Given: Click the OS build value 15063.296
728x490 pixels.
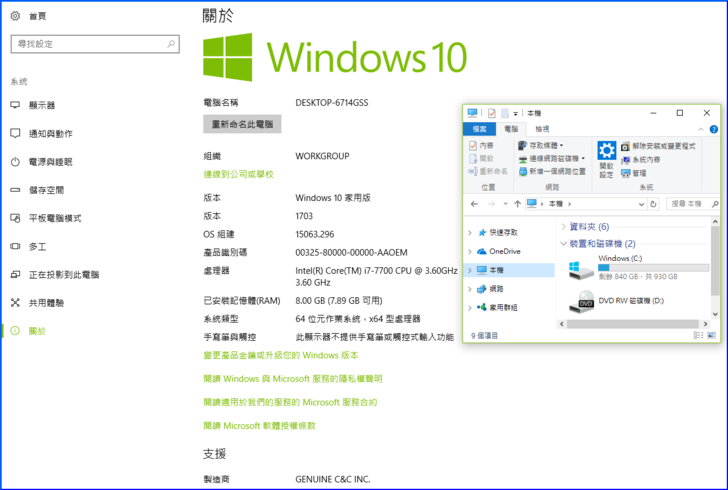Looking at the screenshot, I should pos(315,234).
